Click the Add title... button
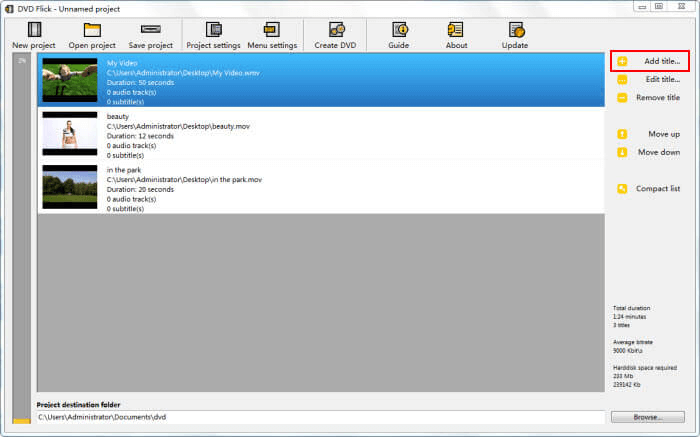Viewport: 700px width, 437px height. pos(649,62)
